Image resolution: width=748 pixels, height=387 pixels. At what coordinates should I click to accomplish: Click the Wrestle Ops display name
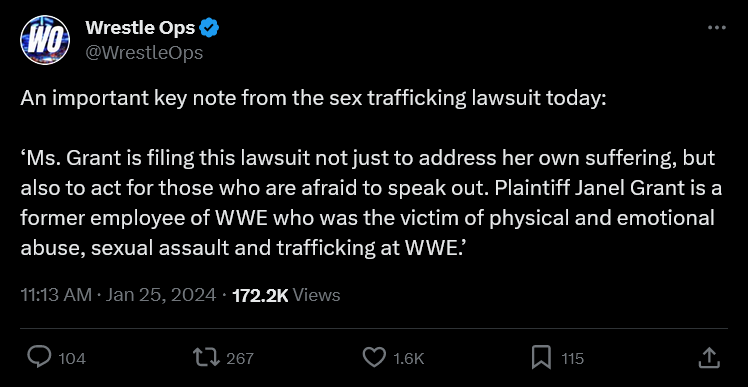140,29
